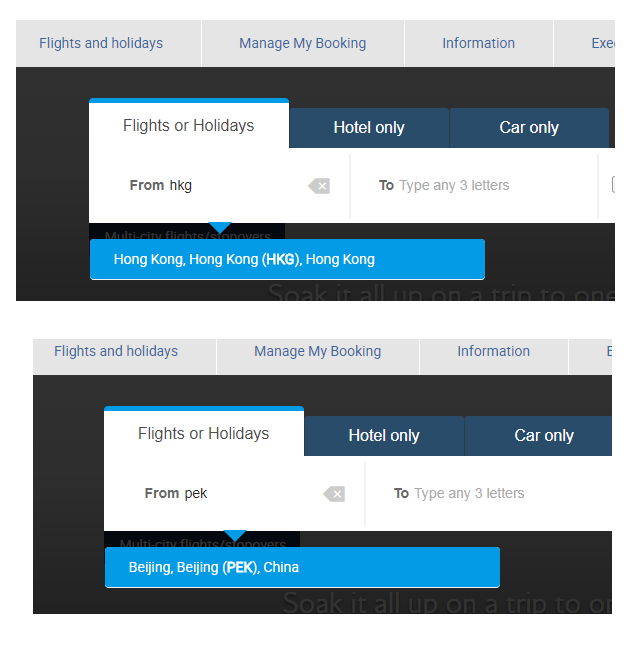The width and height of the screenshot is (642, 656).
Task: Switch to Hotel only tab above 'hkg' search
Action: point(369,128)
